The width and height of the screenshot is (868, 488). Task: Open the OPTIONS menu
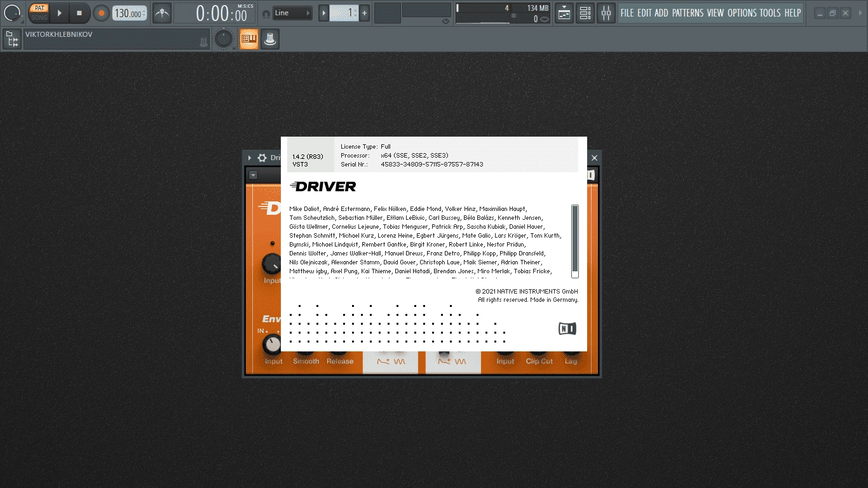coord(742,13)
